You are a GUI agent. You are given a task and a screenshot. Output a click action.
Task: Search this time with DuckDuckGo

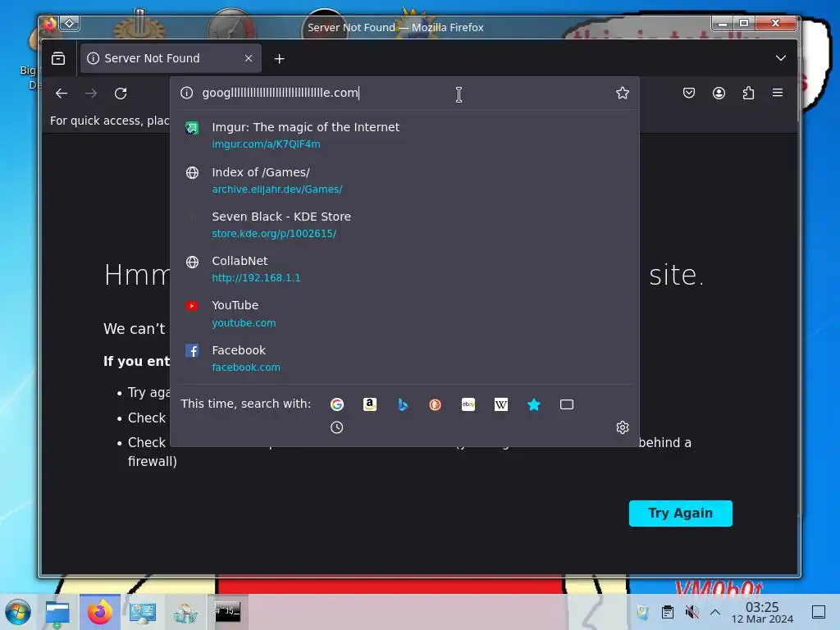435,404
